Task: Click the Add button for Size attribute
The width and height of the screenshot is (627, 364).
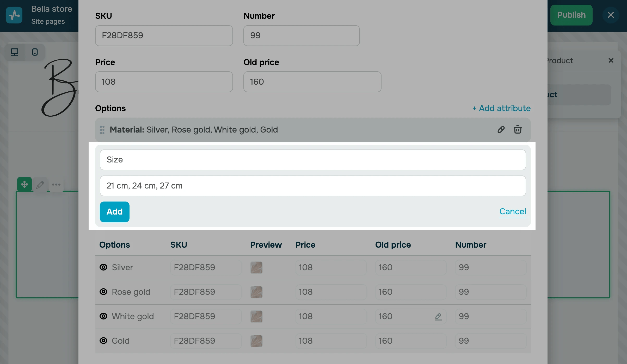Action: (114, 212)
